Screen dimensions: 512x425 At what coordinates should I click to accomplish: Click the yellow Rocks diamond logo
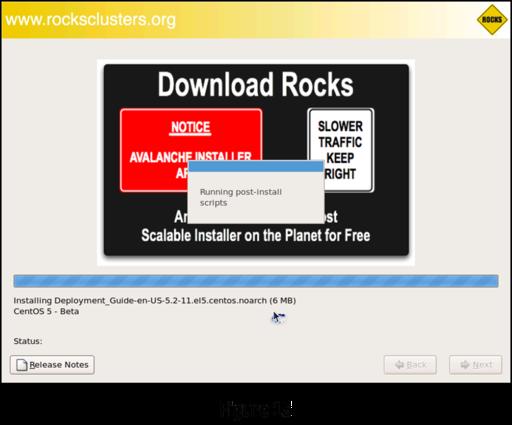(492, 20)
